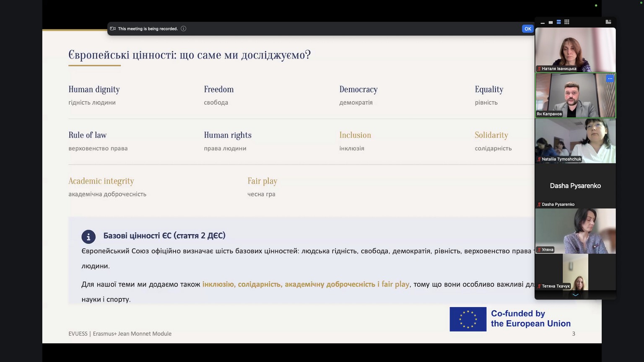The height and width of the screenshot is (362, 644).
Task: Expand more participants with the down chevron
Action: [575, 295]
